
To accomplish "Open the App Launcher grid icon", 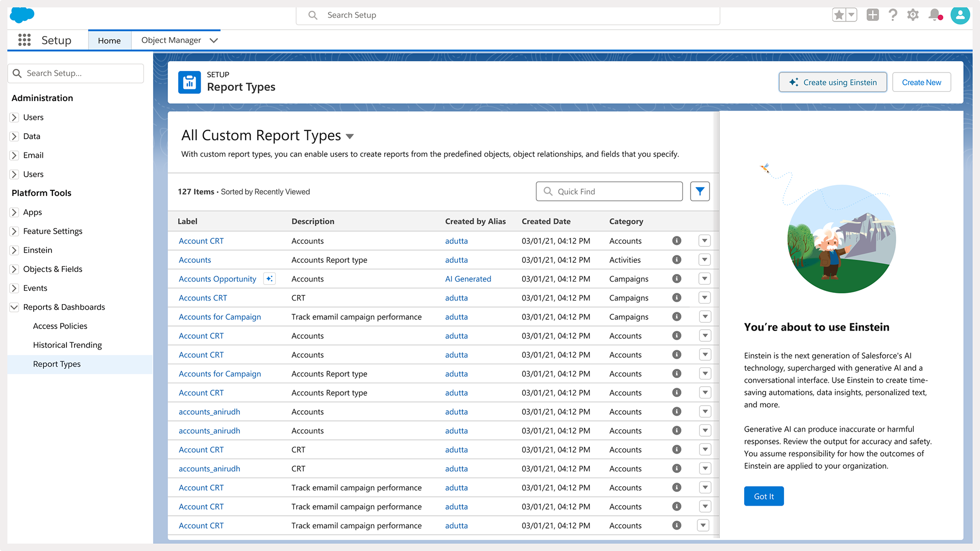I will coord(24,40).
